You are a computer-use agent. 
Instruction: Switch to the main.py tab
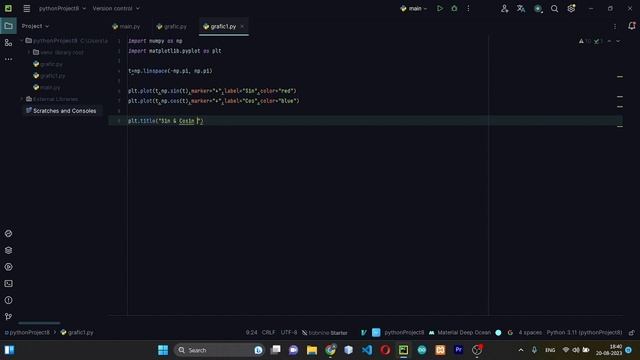(127, 27)
